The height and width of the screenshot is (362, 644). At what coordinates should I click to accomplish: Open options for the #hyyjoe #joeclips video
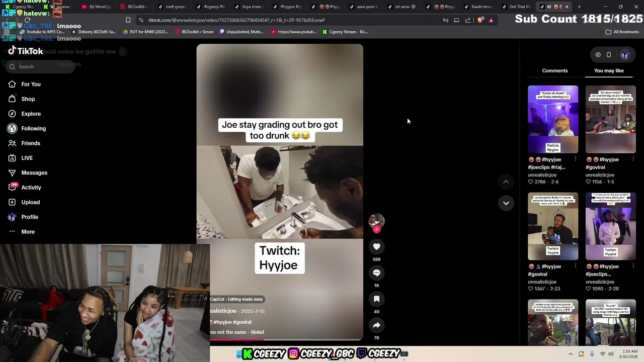pos(633,266)
